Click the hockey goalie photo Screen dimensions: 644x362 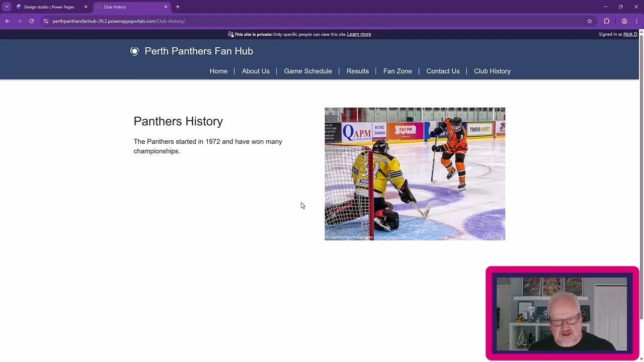tap(415, 173)
